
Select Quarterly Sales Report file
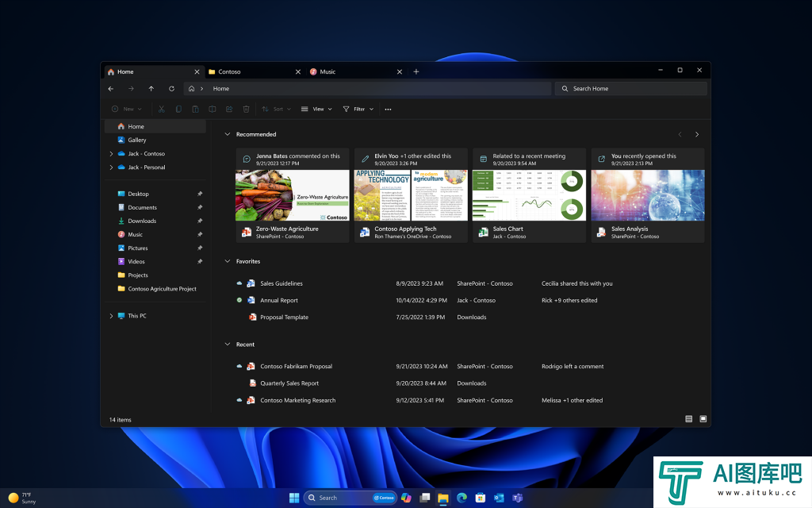point(289,383)
